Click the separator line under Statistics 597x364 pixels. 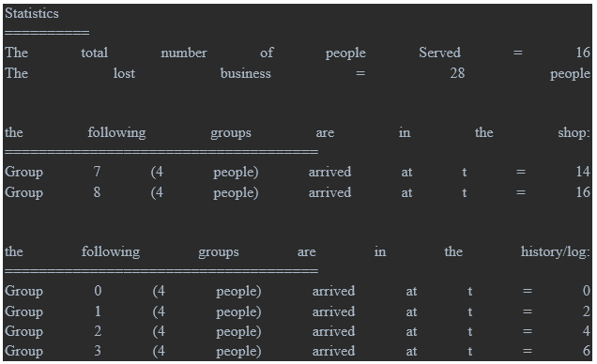pyautogui.click(x=47, y=33)
